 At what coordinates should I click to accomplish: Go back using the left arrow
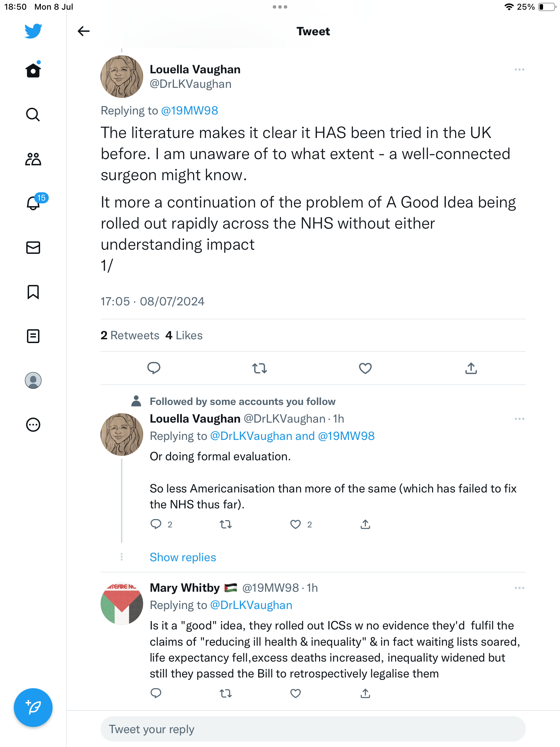(83, 31)
